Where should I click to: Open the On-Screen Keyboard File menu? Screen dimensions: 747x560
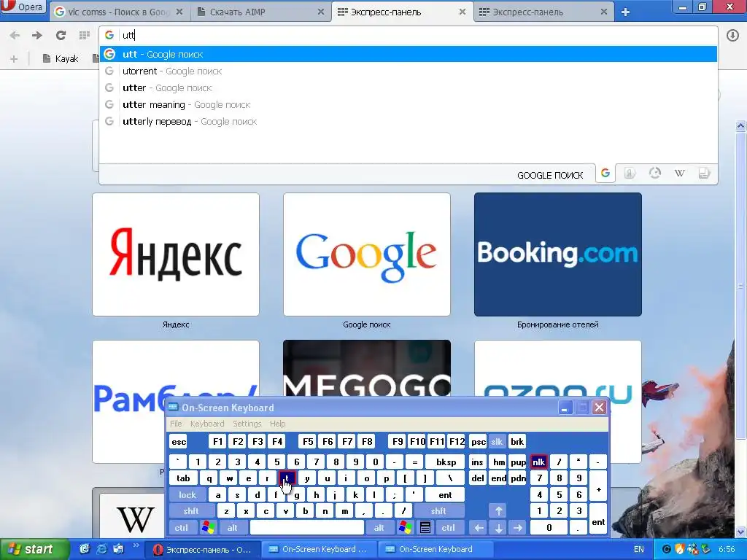(x=177, y=424)
